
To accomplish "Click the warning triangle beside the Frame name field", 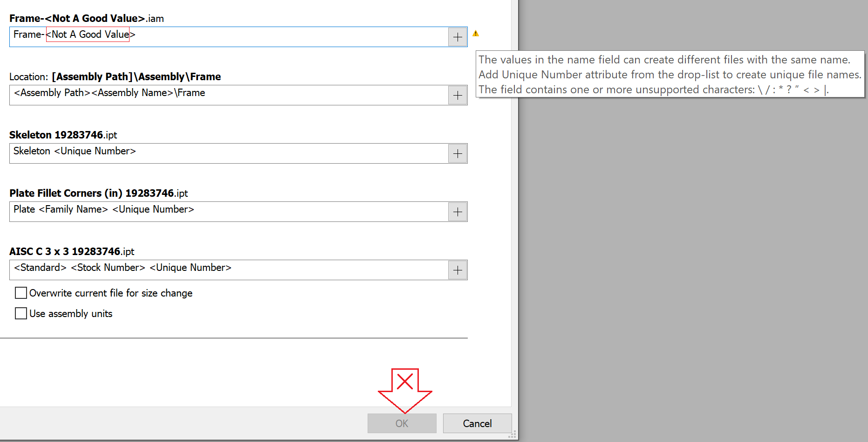I will click(x=476, y=34).
